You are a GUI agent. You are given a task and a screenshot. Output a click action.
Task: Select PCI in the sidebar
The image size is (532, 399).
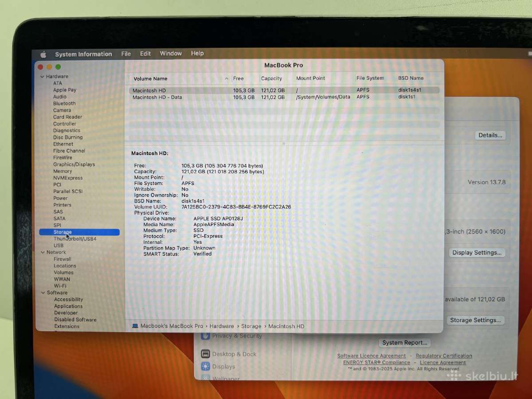(57, 184)
